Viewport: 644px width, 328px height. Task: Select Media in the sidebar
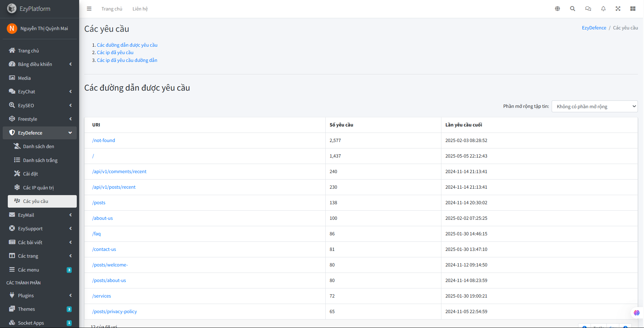click(24, 78)
